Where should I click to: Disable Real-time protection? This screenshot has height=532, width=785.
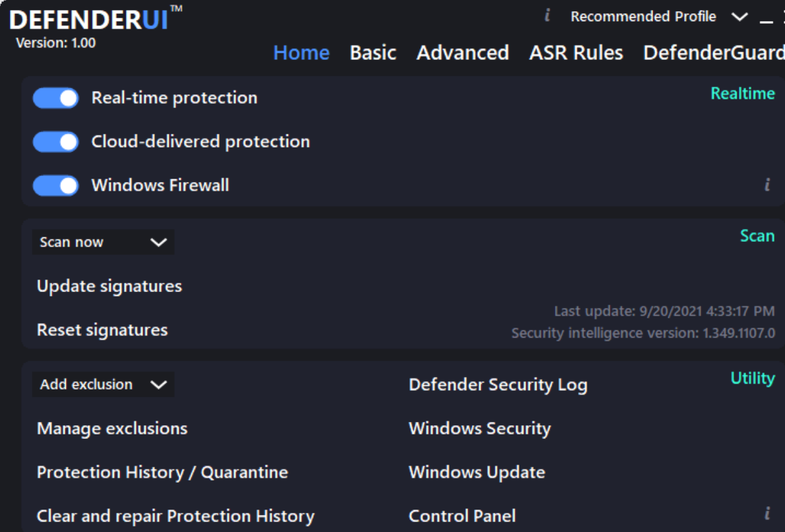tap(55, 97)
